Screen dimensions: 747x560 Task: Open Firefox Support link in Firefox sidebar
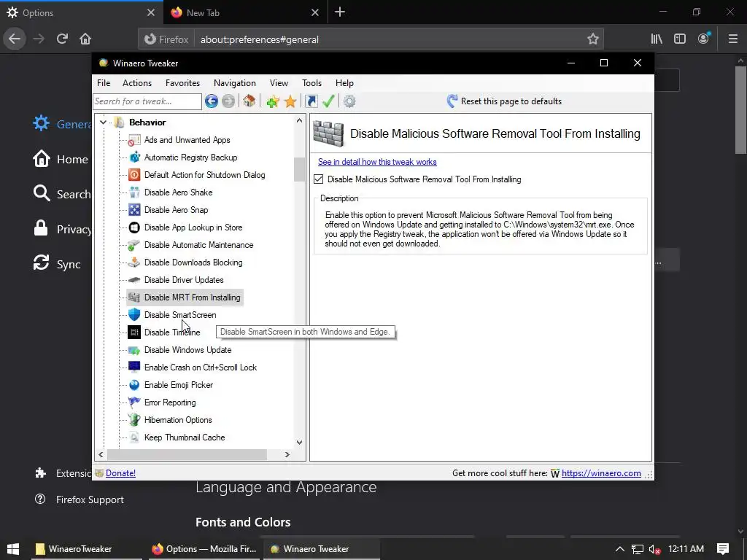click(90, 499)
